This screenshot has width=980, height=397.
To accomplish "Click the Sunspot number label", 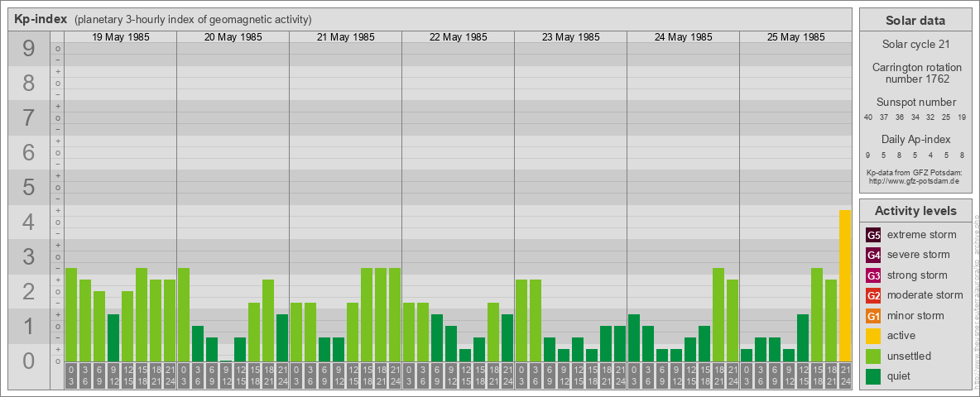I will [x=915, y=103].
